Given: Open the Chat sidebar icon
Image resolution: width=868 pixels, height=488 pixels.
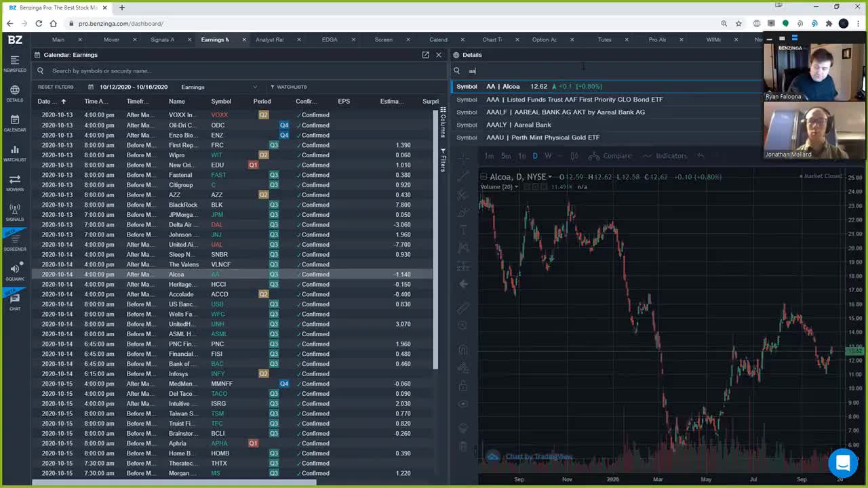Looking at the screenshot, I should pyautogui.click(x=15, y=302).
